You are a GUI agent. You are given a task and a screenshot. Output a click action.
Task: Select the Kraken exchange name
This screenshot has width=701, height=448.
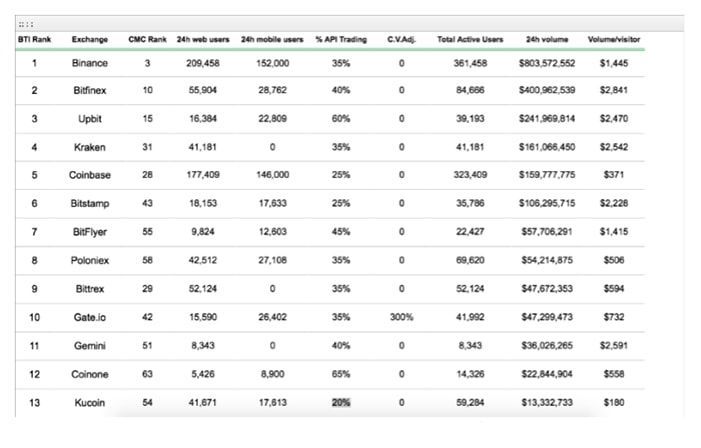90,147
